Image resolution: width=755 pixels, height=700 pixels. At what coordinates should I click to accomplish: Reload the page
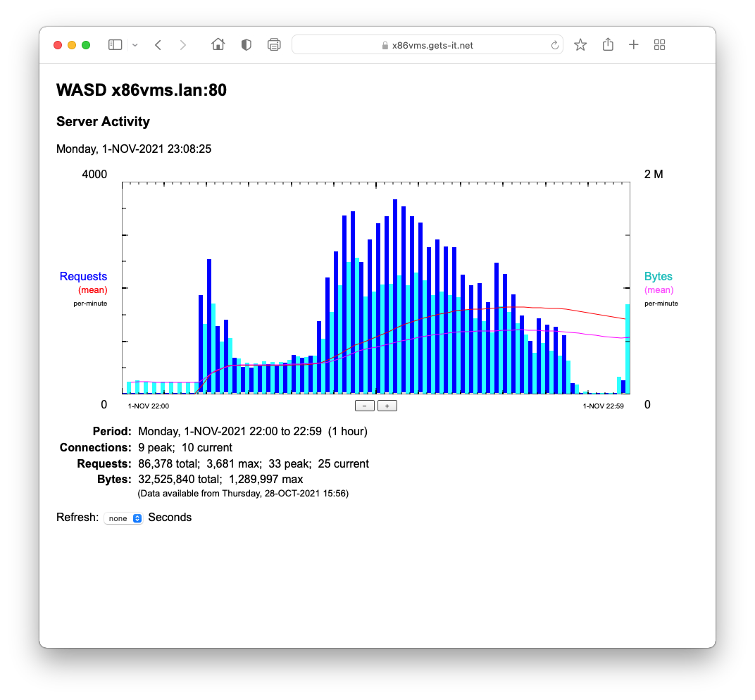[555, 45]
